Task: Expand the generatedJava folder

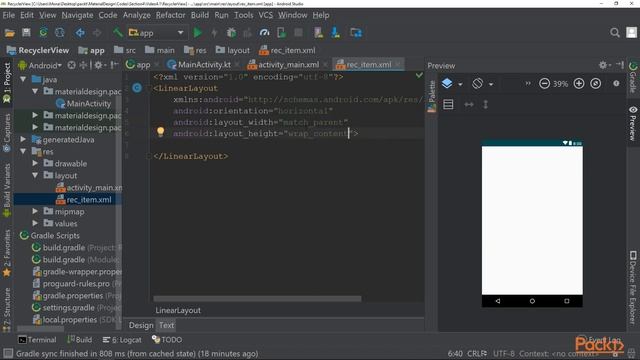Action: point(23,139)
